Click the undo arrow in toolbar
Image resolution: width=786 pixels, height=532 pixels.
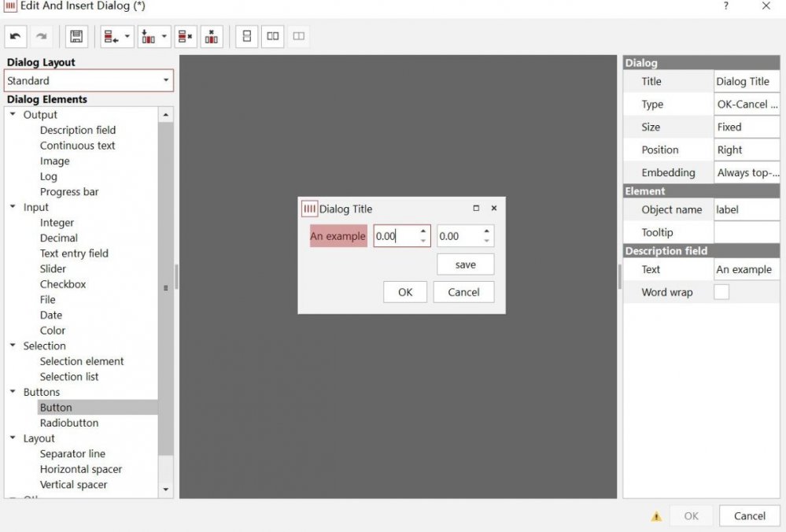point(16,36)
